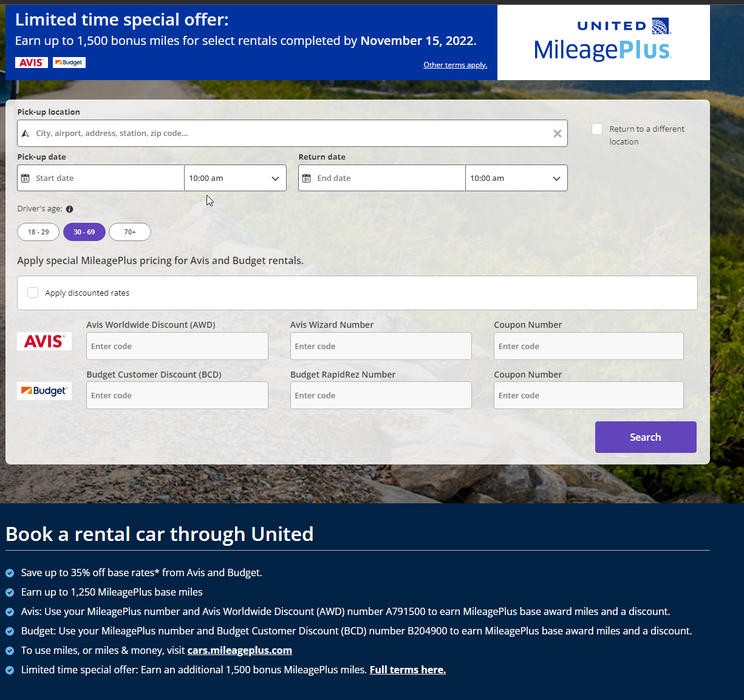Check Return to a different location
This screenshot has height=700, width=744.
(597, 129)
